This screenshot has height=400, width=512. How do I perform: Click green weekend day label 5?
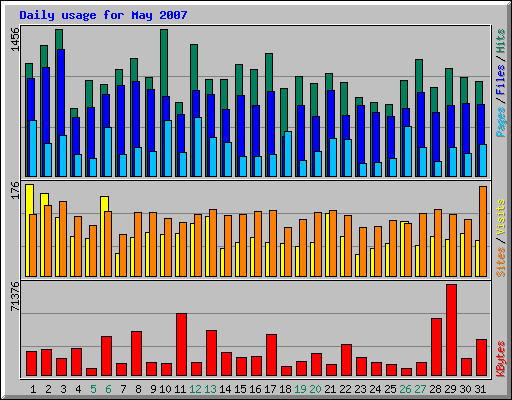coord(93,389)
